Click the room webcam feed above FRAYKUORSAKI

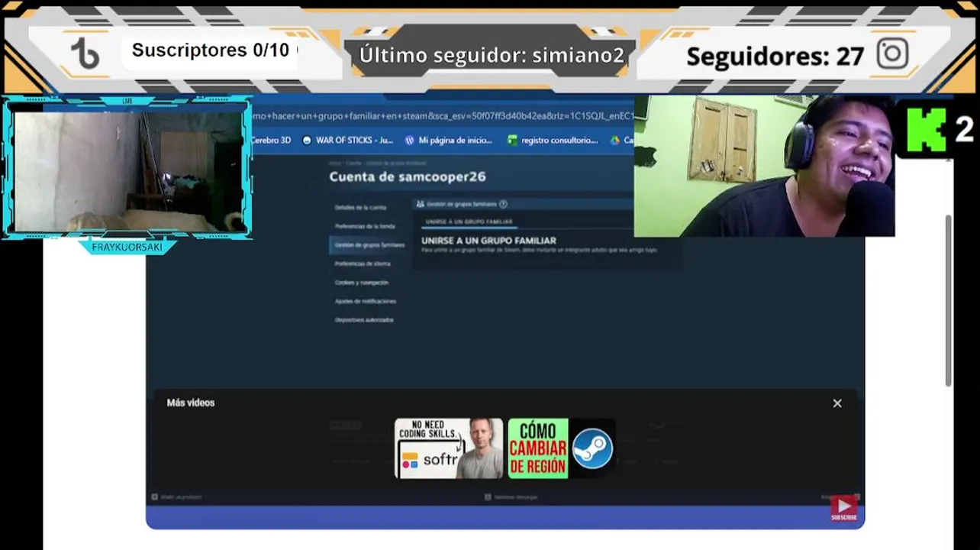click(x=127, y=170)
